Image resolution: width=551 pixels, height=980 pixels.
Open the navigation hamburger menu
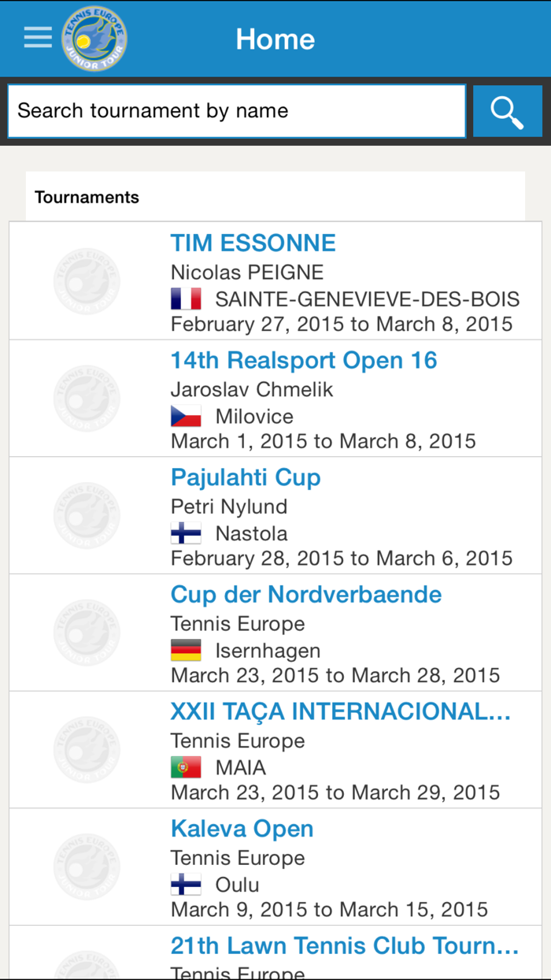[37, 36]
